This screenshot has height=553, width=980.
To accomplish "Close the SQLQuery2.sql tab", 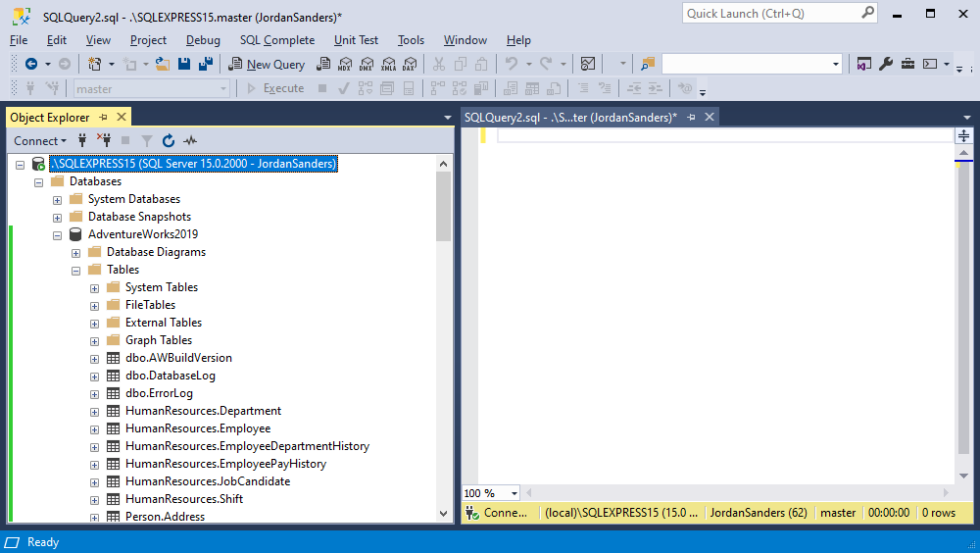I will (710, 117).
